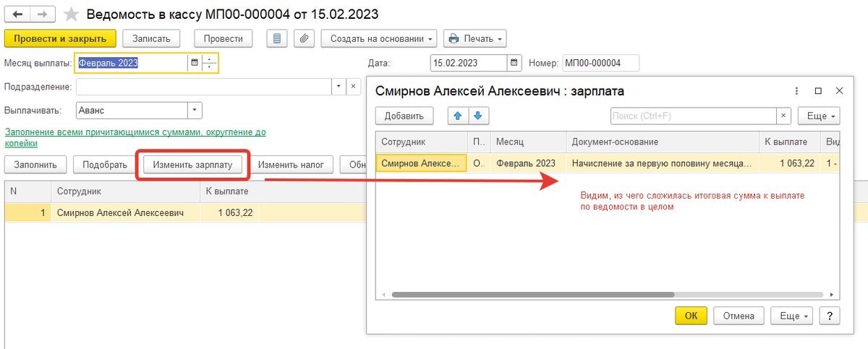Image resolution: width=868 pixels, height=349 pixels.
Task: Click Провести и закрыть
Action: coord(60,38)
